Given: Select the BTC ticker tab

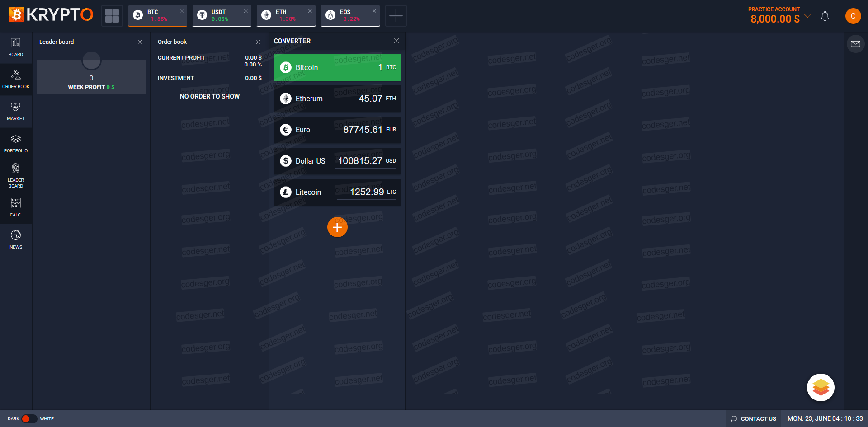Looking at the screenshot, I should point(158,16).
